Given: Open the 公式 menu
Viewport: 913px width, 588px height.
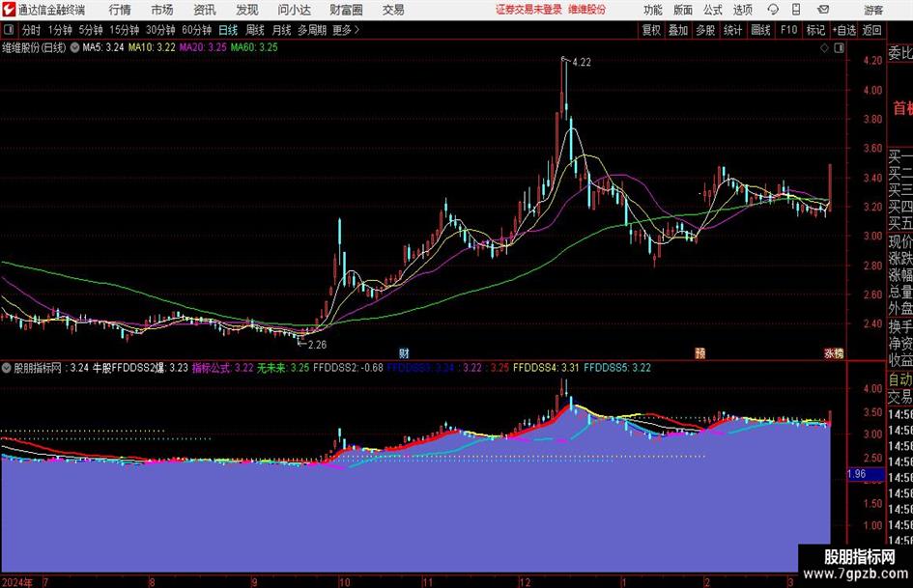Looking at the screenshot, I should click(x=713, y=10).
